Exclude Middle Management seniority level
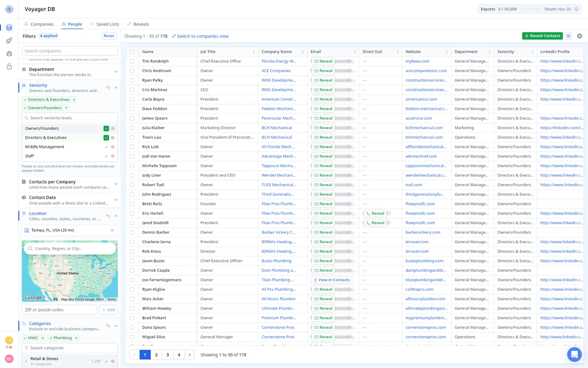 (x=112, y=147)
